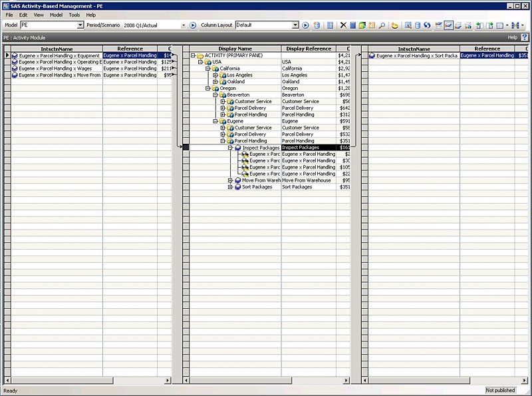Click the toolbar icon left of highlighted pane button

(438, 25)
